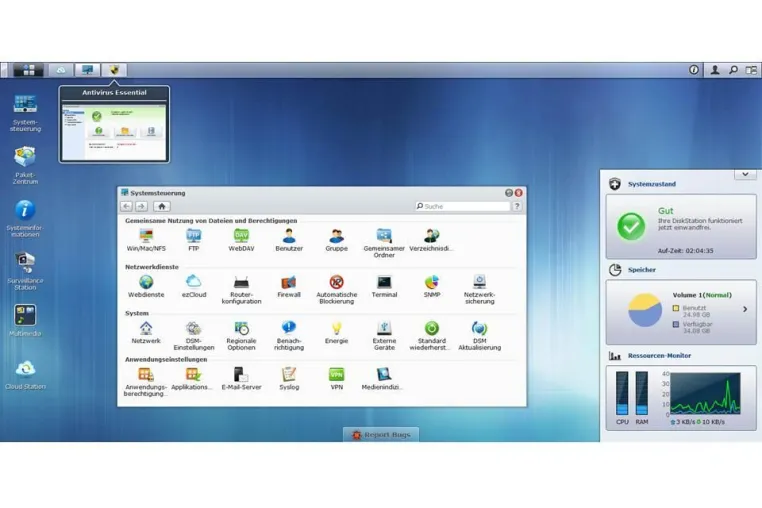Launch Paket-Zentrum from the desktop
The width and height of the screenshot is (762, 508).
pyautogui.click(x=25, y=165)
